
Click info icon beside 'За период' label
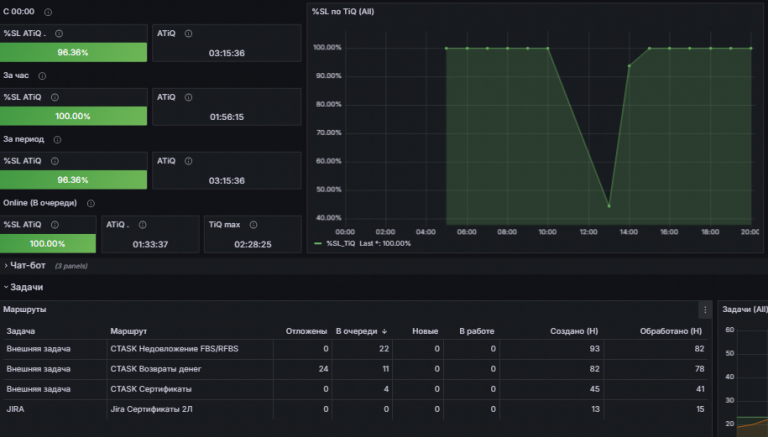(x=57, y=140)
